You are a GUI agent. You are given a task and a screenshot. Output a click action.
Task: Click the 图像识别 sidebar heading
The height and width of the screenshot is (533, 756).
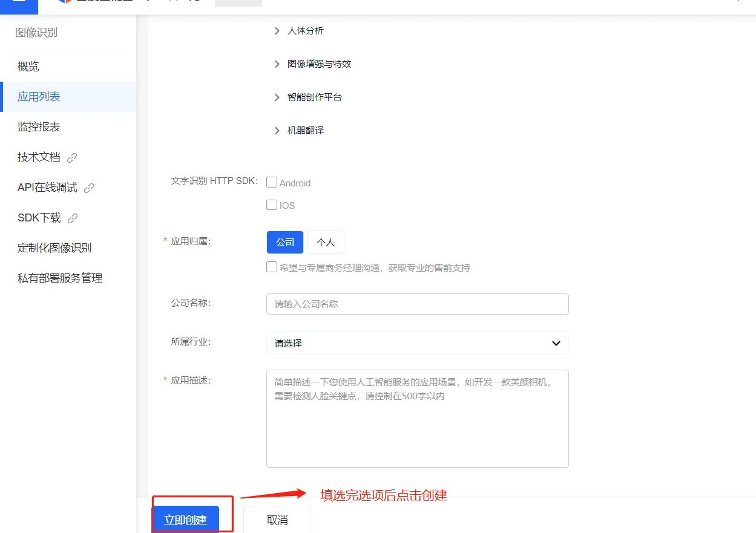click(36, 33)
